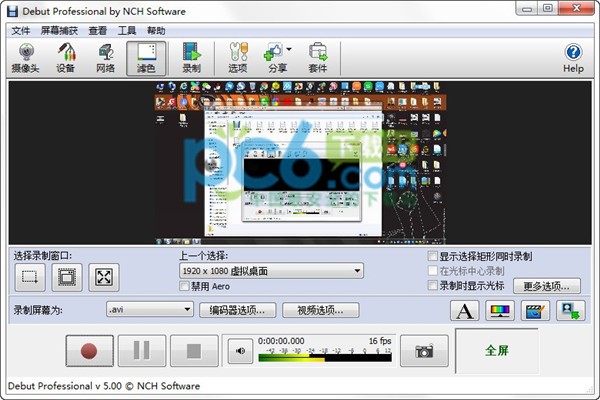The height and width of the screenshot is (400, 600).
Task: Open the 查看 menu
Action: pyautogui.click(x=98, y=31)
